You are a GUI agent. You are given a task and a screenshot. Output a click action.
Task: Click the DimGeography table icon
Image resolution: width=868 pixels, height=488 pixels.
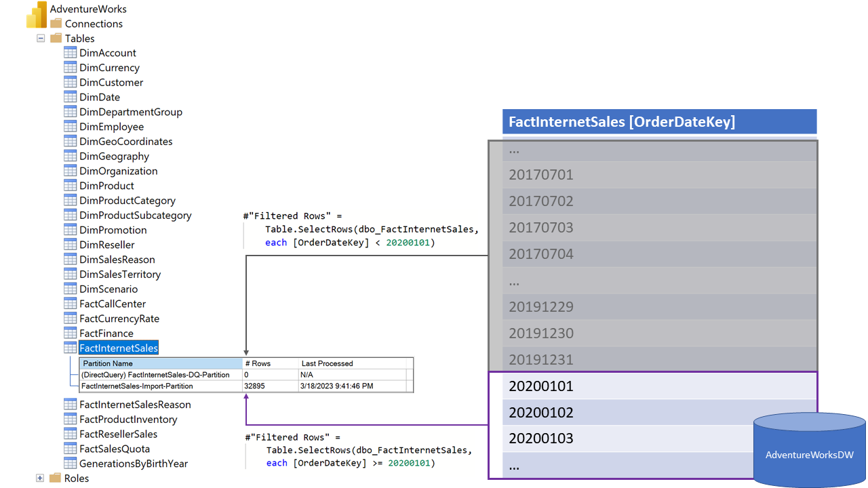[x=70, y=156]
